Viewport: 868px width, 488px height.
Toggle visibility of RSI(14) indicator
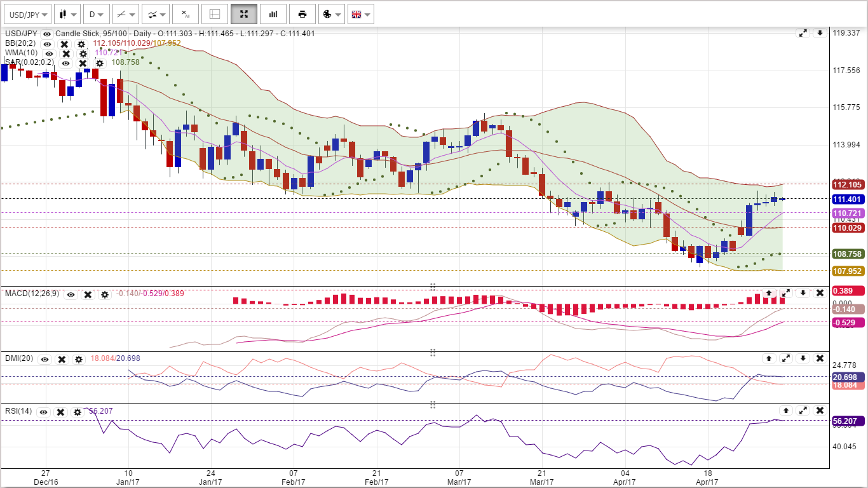(x=43, y=412)
